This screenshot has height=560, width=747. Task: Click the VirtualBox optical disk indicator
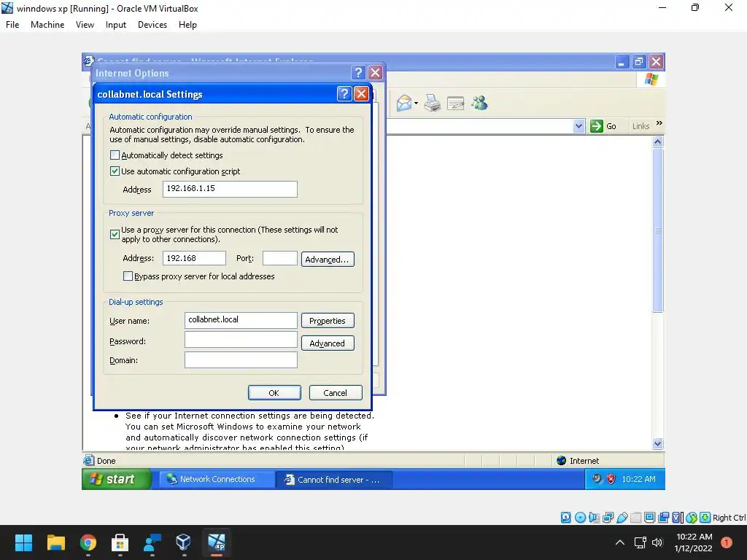[x=580, y=518]
